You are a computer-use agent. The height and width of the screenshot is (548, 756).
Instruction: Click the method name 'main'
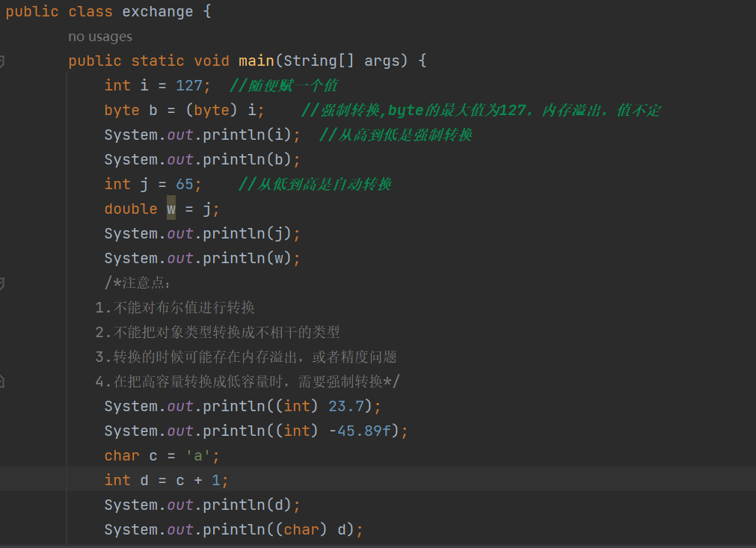[256, 61]
